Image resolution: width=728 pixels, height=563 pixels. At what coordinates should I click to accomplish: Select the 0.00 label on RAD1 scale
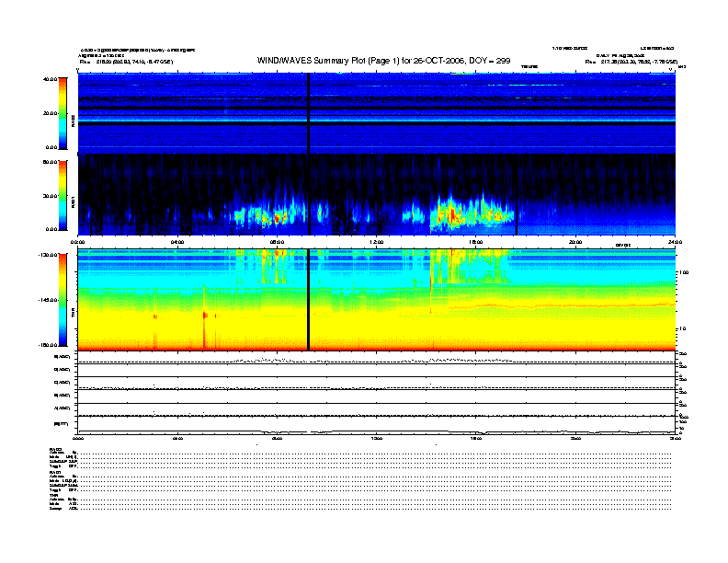(51, 229)
